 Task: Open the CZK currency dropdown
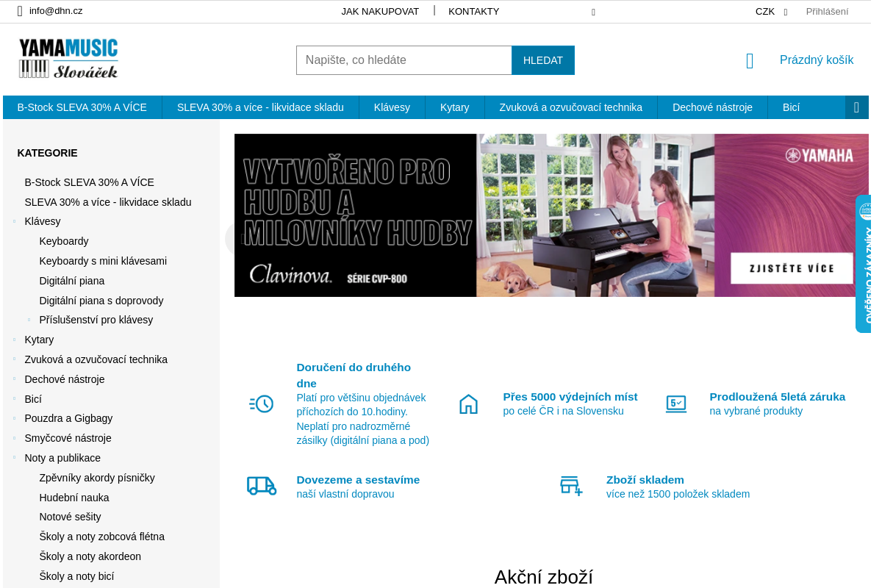tap(771, 12)
